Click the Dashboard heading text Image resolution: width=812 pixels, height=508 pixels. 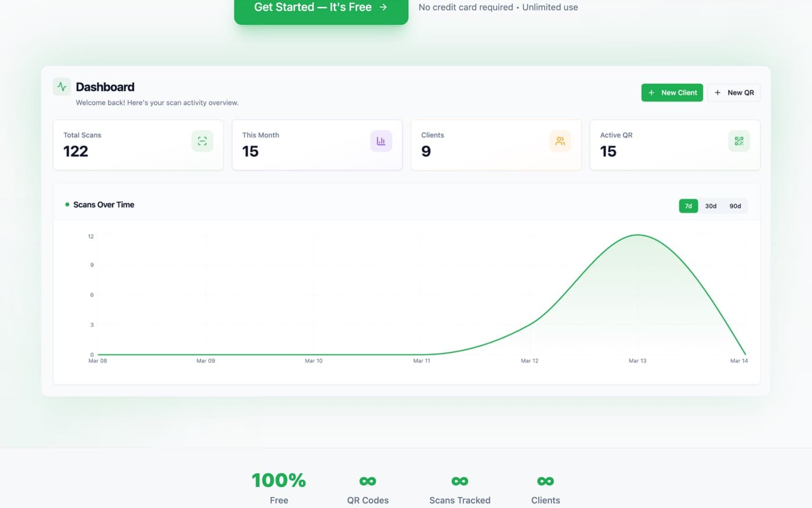click(105, 87)
